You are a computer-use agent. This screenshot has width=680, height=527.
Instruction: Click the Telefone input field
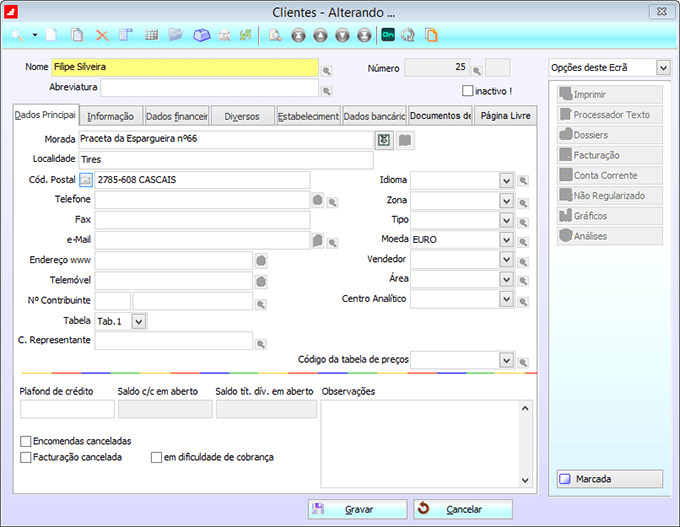point(203,200)
